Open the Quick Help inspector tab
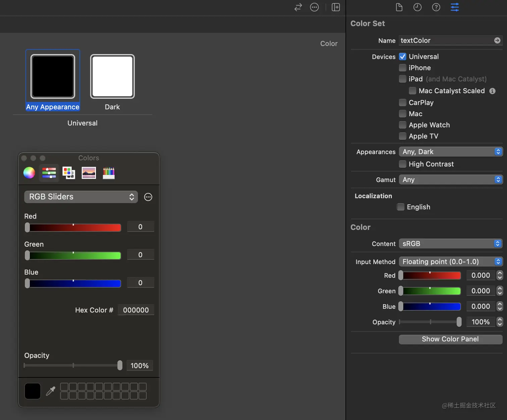Screen dimensions: 507x420 point(436,7)
